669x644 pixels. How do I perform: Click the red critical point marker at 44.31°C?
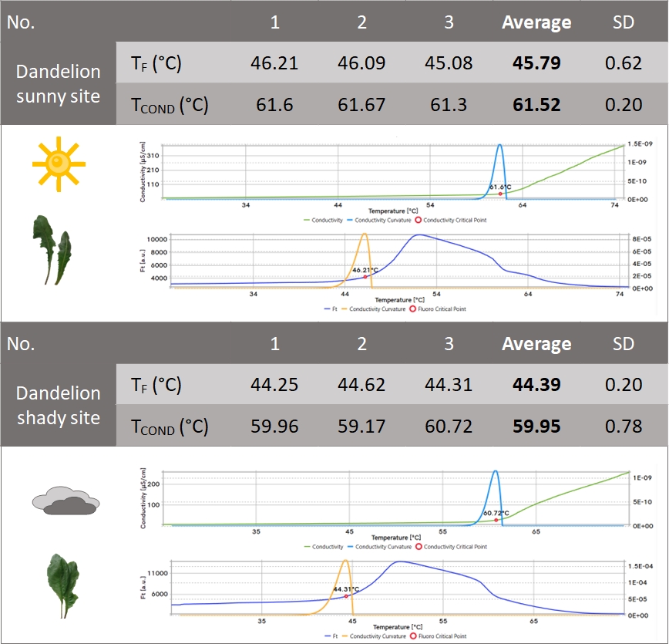click(346, 596)
